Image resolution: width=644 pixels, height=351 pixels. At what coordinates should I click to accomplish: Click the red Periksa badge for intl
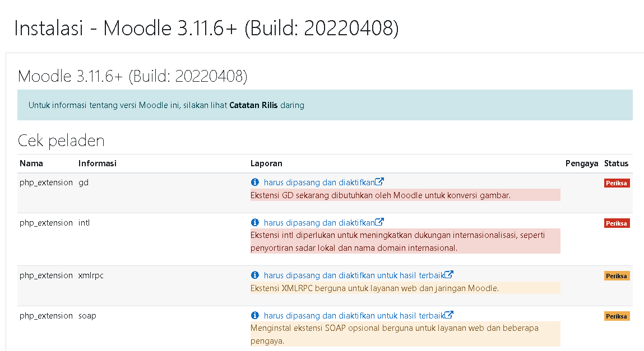tap(617, 223)
